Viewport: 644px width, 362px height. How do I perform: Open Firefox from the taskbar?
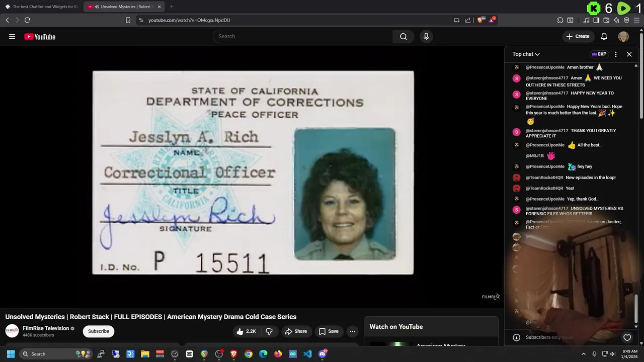click(278, 354)
